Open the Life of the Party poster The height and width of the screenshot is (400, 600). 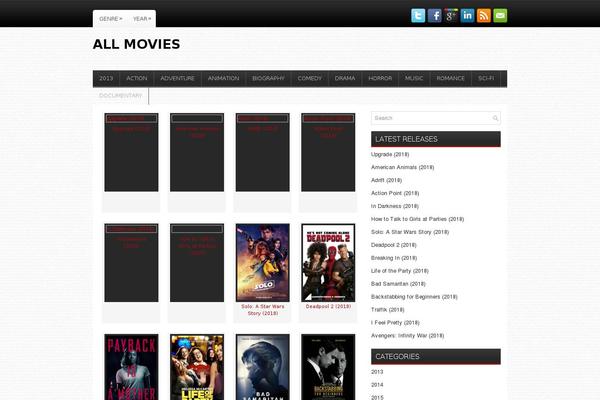click(x=197, y=367)
